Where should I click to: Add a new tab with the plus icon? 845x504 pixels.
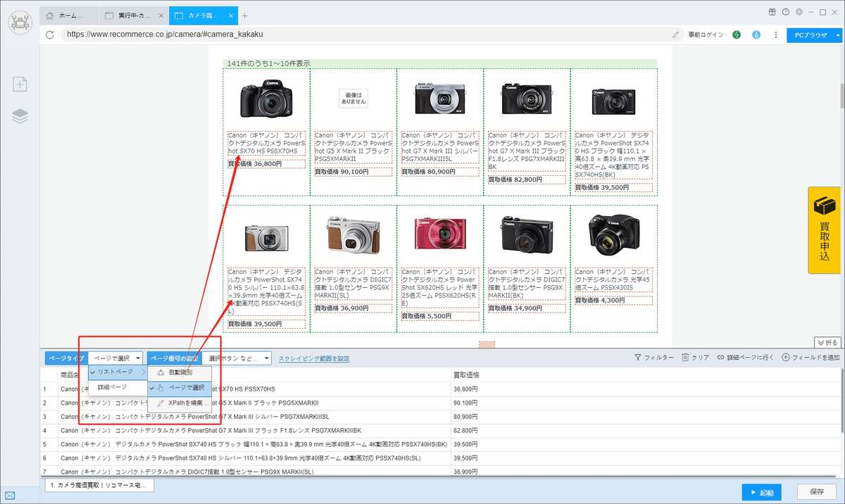click(x=245, y=15)
